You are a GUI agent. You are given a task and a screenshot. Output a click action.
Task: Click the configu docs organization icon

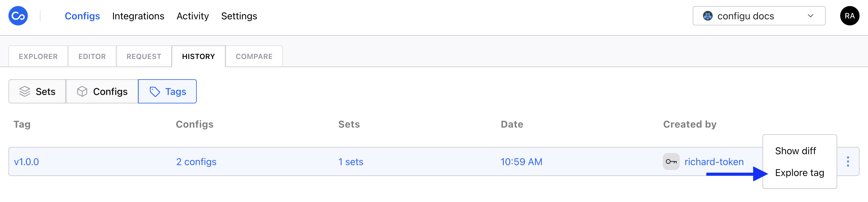(x=708, y=16)
